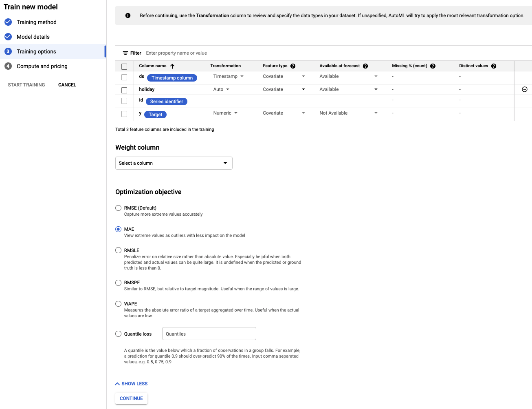Viewport: 532px width, 409px height.
Task: Collapse options with SHOW LESS
Action: click(x=131, y=384)
